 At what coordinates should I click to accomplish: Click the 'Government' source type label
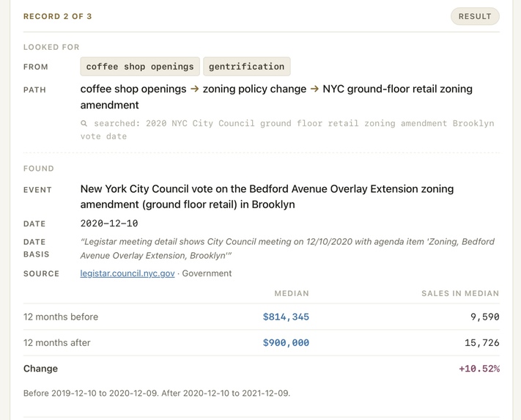click(x=207, y=273)
